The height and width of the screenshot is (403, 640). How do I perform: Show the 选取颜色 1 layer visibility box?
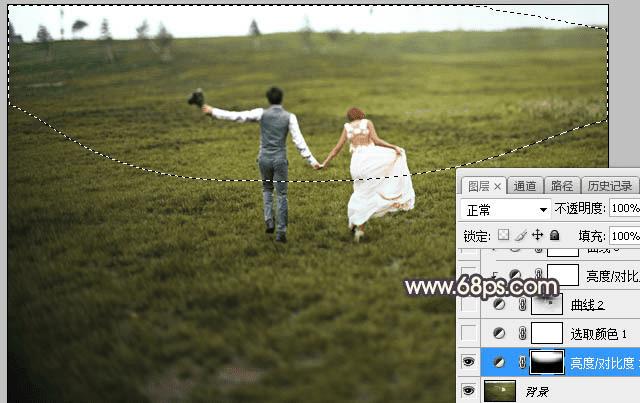pyautogui.click(x=469, y=333)
